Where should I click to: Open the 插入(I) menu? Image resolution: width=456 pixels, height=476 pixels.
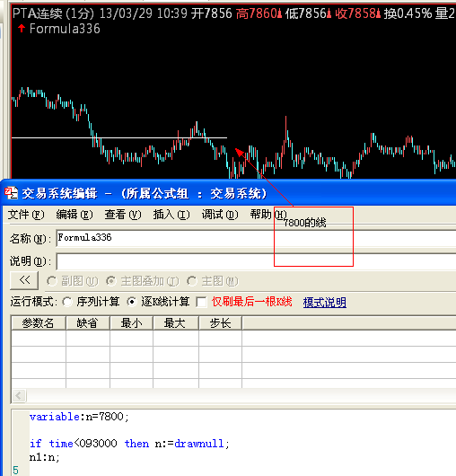[x=171, y=215]
